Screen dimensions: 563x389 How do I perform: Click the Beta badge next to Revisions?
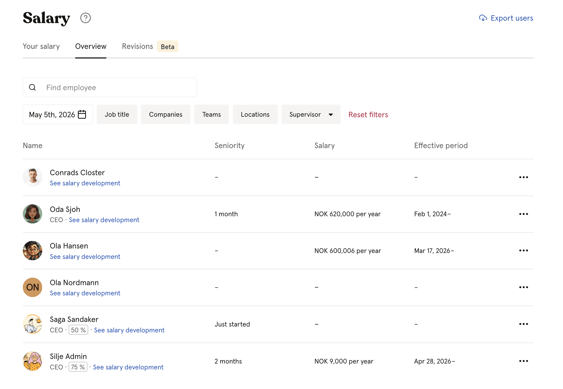pyautogui.click(x=167, y=47)
